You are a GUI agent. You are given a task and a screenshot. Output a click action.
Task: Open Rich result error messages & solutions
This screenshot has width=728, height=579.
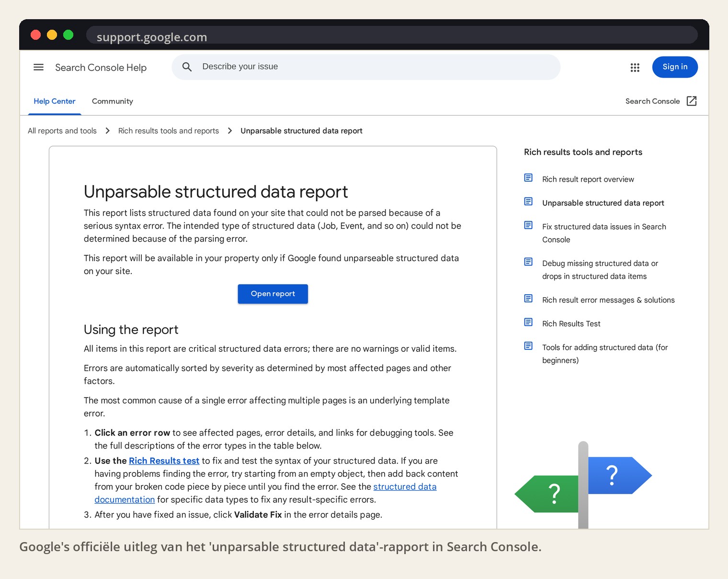608,300
